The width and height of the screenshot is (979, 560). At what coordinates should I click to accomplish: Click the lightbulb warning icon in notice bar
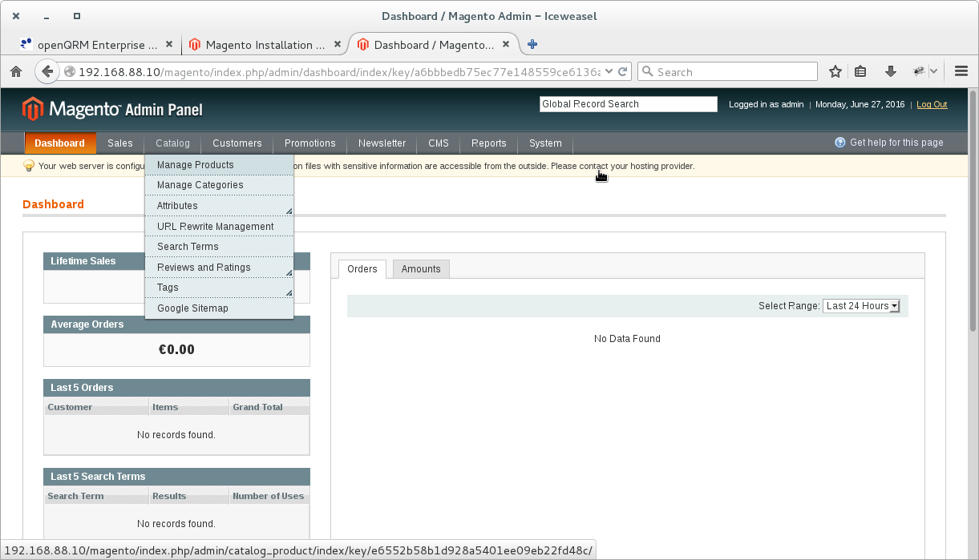tap(29, 166)
